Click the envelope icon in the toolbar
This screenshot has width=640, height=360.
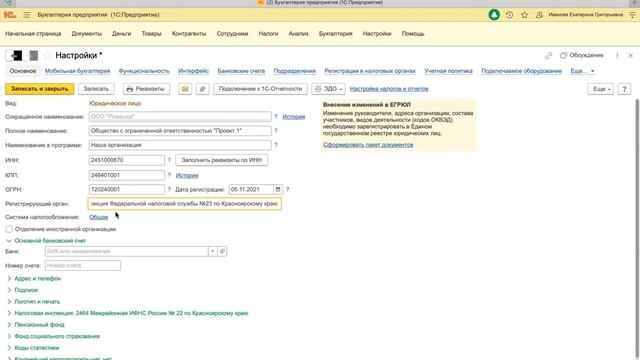[185, 89]
